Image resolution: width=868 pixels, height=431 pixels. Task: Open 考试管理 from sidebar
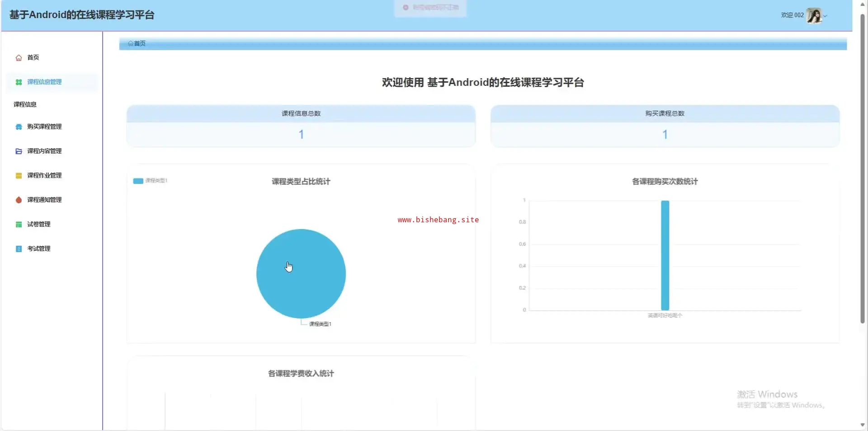tap(39, 249)
